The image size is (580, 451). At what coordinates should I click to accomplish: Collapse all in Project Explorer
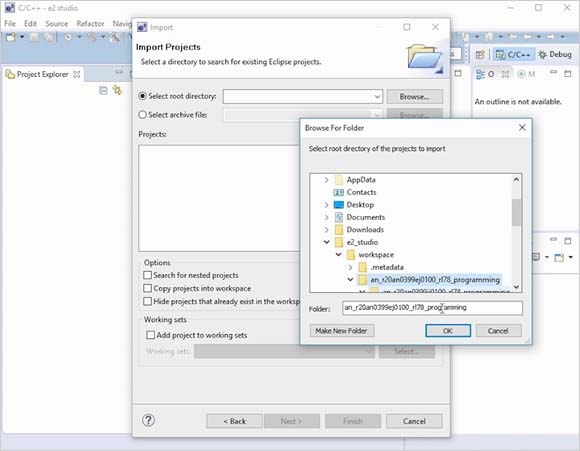pos(103,90)
